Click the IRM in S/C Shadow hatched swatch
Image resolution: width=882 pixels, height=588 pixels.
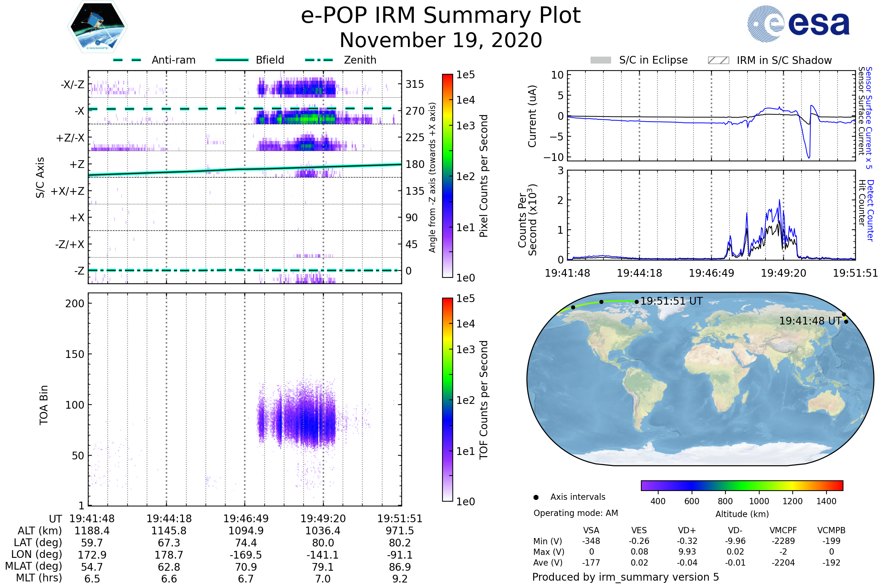tap(718, 60)
